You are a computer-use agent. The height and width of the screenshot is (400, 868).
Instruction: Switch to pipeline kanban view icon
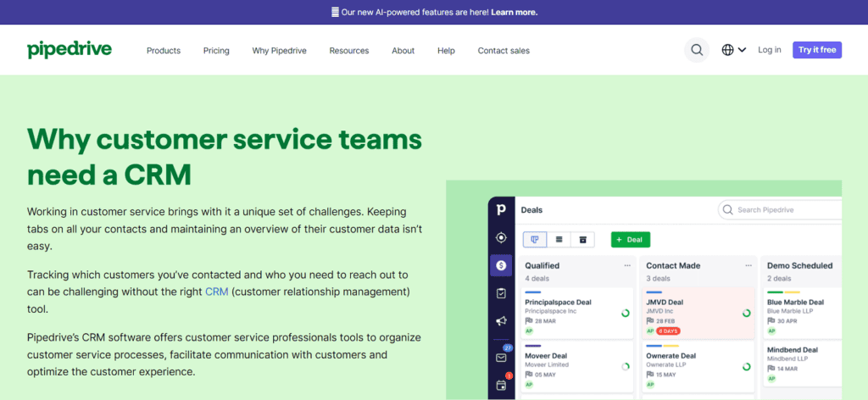point(535,240)
